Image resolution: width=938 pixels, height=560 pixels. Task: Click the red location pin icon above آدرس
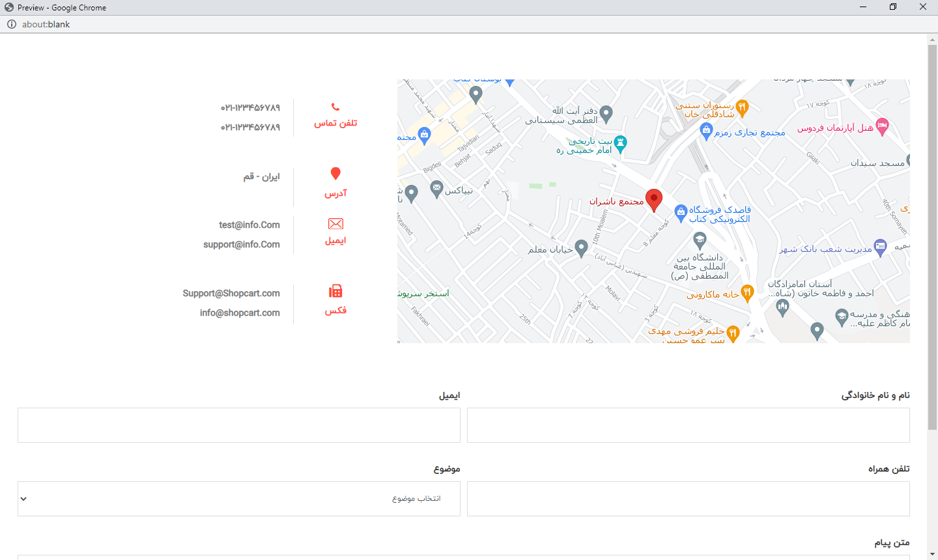click(335, 173)
